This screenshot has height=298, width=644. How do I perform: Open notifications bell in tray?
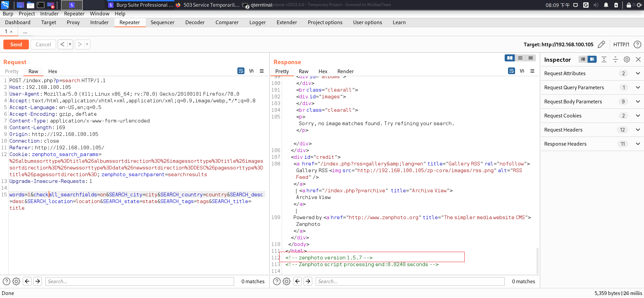(x=606, y=5)
